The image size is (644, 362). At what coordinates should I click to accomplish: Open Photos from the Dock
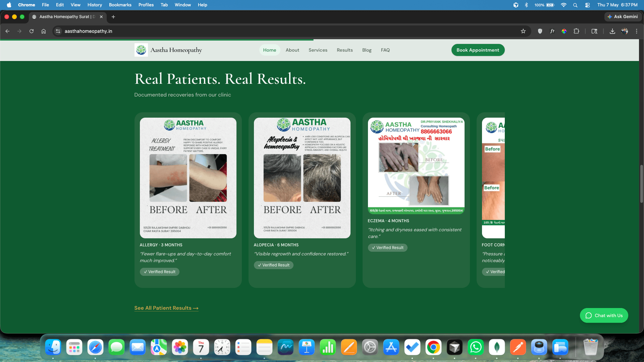point(180,347)
